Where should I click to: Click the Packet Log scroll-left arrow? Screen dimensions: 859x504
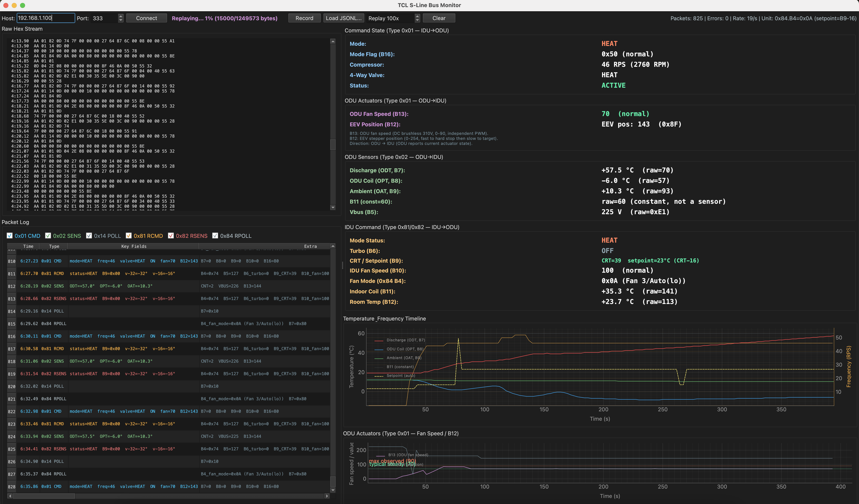(x=10, y=496)
